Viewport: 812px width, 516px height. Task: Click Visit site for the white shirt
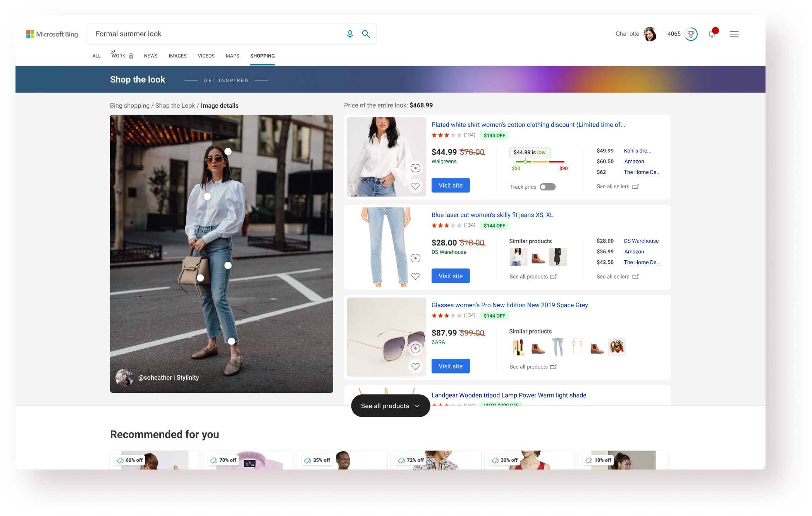point(450,186)
